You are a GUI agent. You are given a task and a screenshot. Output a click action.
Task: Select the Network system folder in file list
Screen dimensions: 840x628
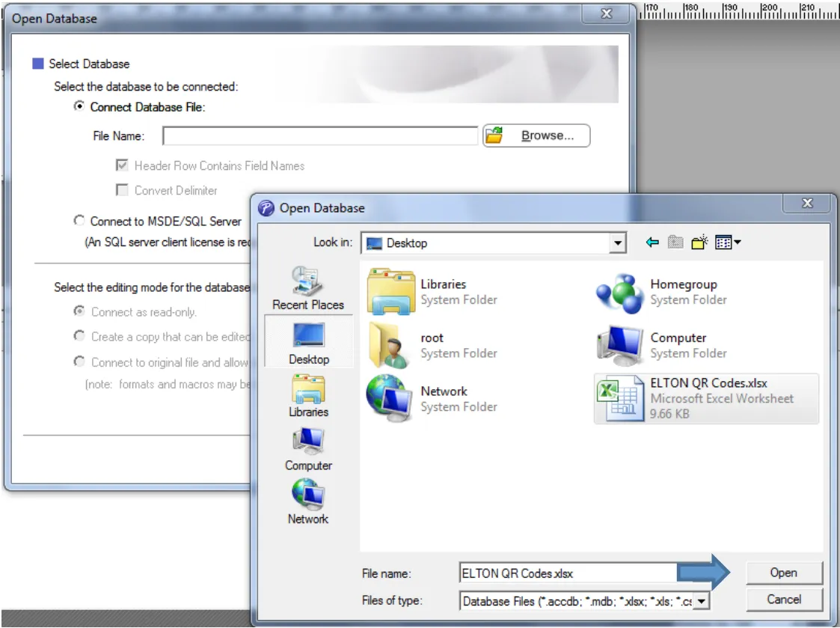tap(433, 398)
